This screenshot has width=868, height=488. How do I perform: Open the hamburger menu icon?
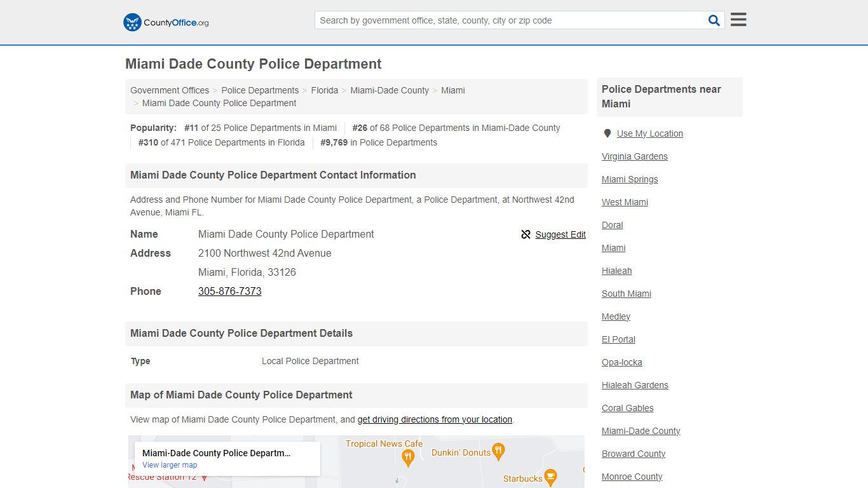click(x=738, y=20)
